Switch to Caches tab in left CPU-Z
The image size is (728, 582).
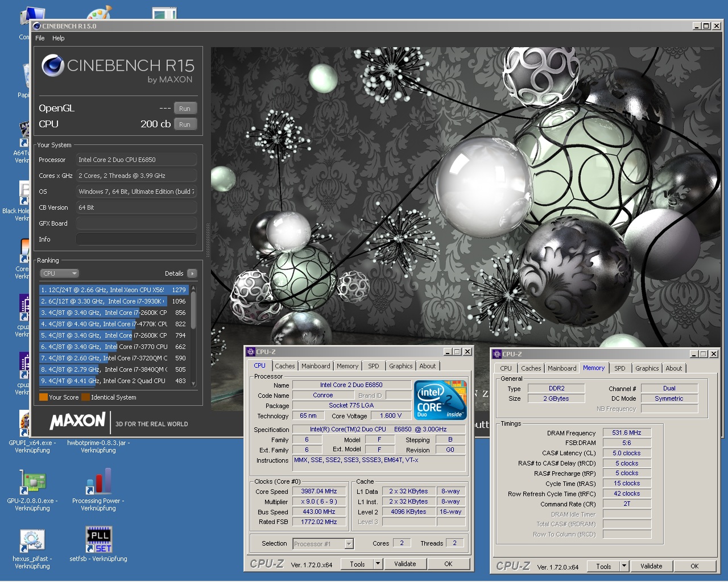point(285,366)
